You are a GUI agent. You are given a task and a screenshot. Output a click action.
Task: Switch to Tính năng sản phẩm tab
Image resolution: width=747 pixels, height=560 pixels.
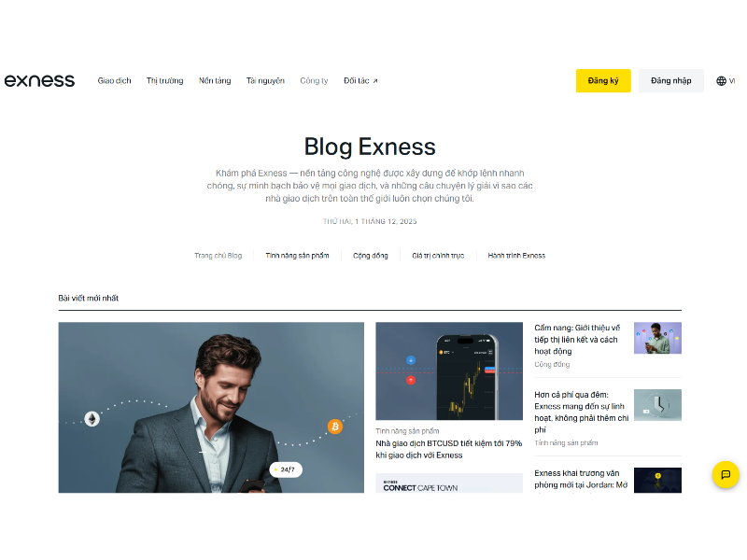[x=297, y=256]
